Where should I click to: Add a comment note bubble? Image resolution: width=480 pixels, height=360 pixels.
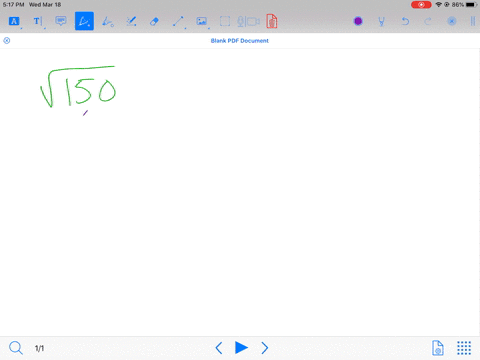tap(61, 21)
